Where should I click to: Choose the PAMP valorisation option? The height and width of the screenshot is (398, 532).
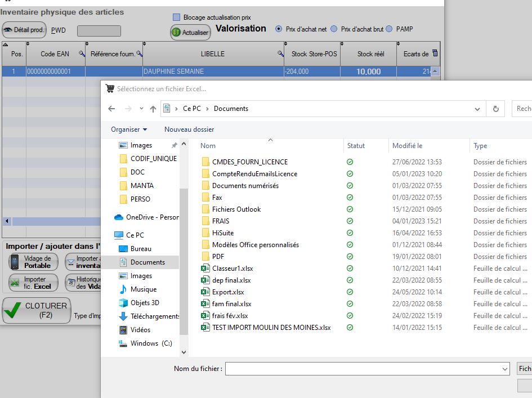pyautogui.click(x=389, y=29)
